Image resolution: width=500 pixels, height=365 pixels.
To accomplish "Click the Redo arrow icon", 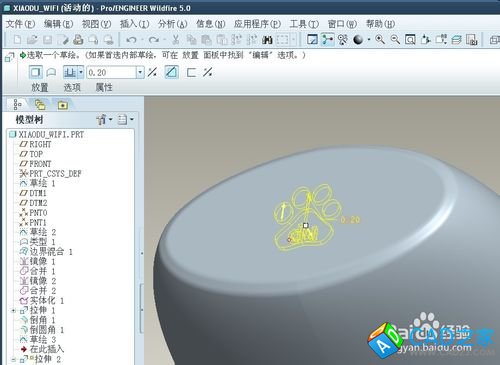I will click(x=153, y=40).
